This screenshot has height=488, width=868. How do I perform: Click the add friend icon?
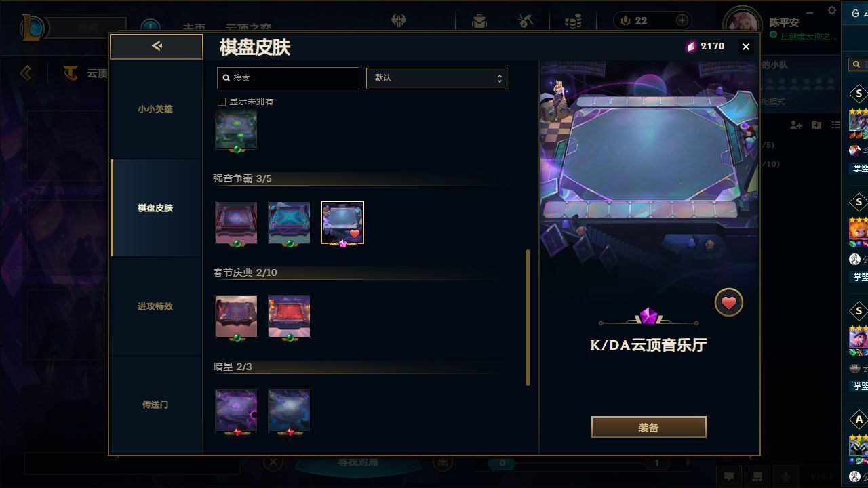796,125
